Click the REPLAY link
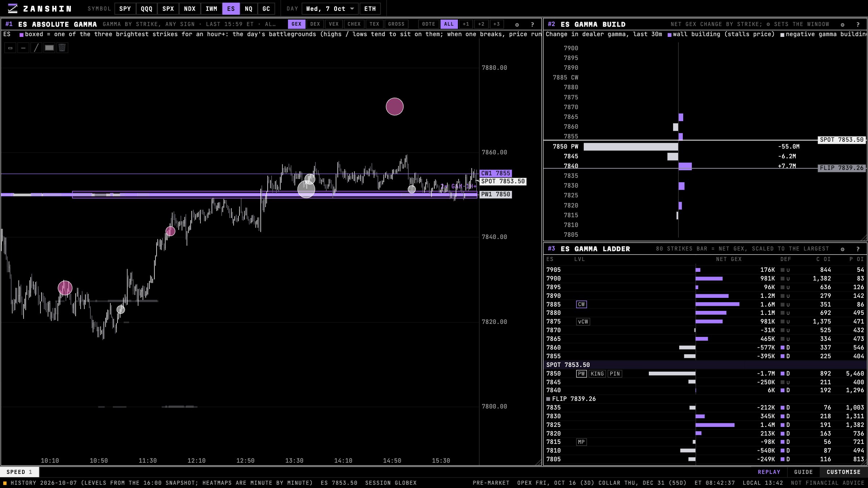The width and height of the screenshot is (868, 488). (769, 472)
